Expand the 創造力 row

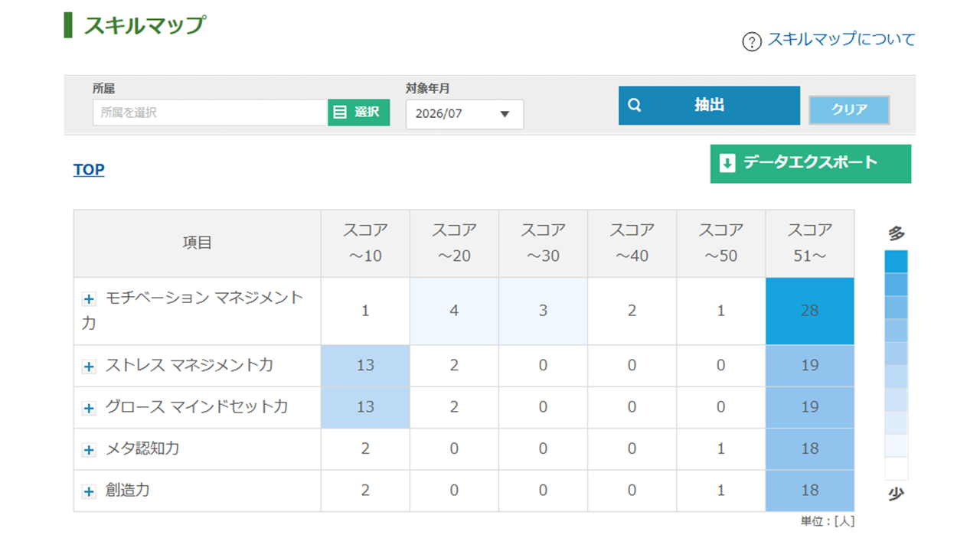pos(89,491)
